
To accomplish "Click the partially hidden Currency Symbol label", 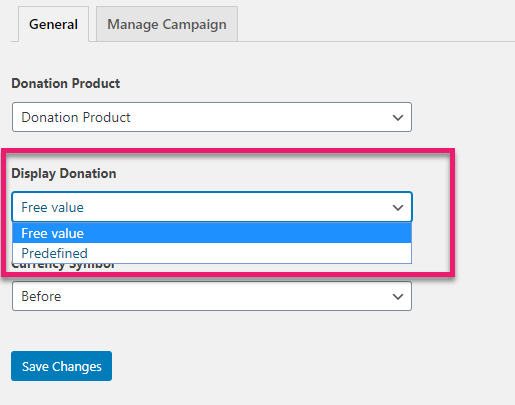I will coord(63,266).
